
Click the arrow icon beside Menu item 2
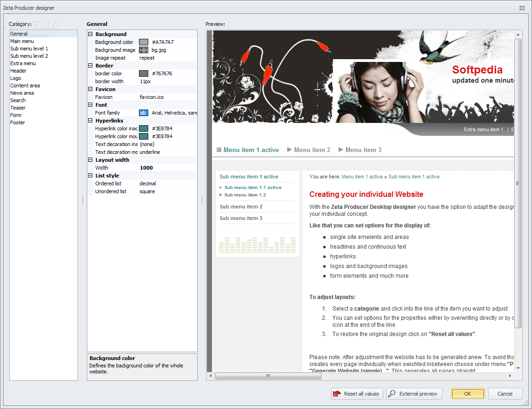(x=290, y=149)
